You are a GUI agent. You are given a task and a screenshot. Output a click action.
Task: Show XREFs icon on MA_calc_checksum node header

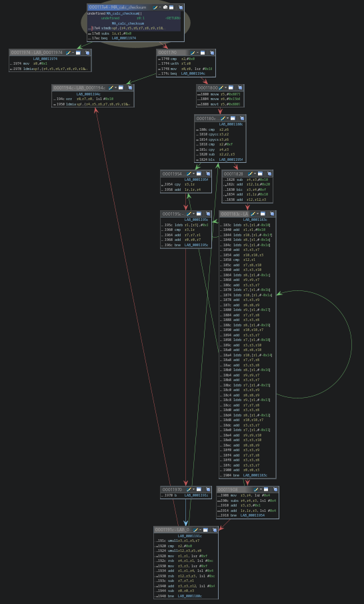click(x=165, y=7)
